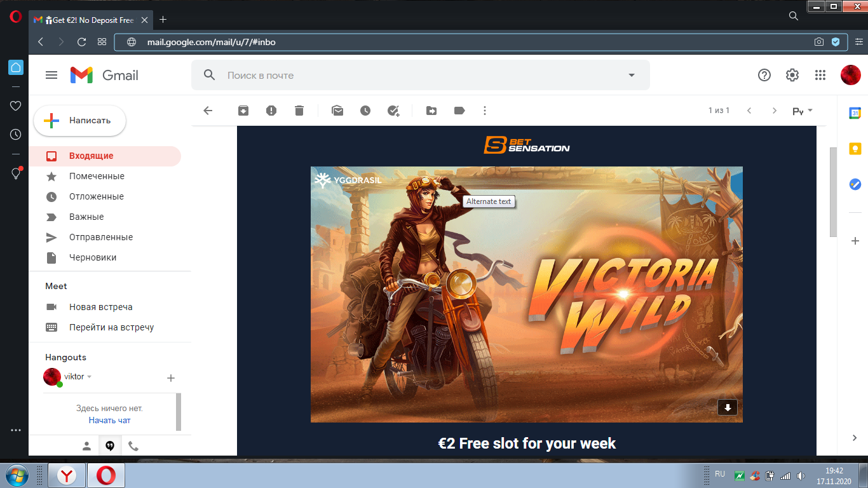Open Google Tasks side panel
The height and width of the screenshot is (488, 868).
pyautogui.click(x=855, y=184)
